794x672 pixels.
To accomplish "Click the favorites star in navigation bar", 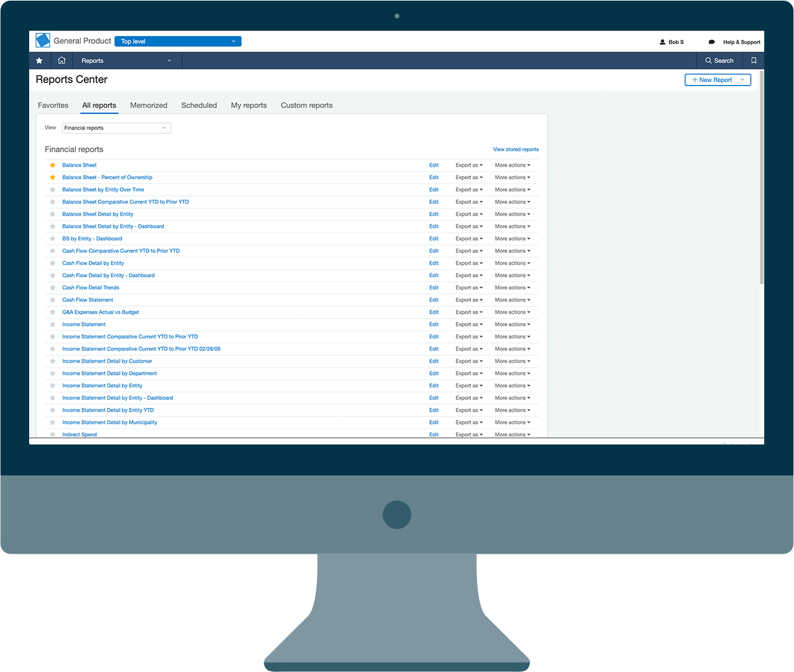I will tap(40, 61).
